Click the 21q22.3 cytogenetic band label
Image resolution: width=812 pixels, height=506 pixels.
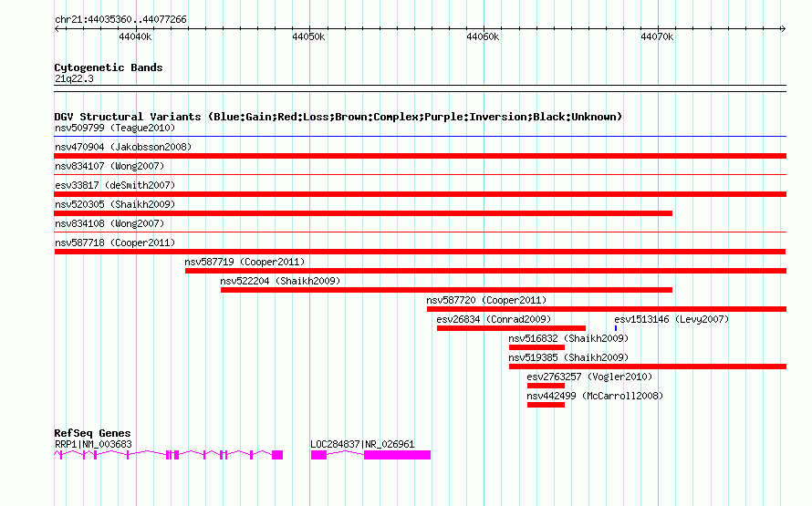pos(74,78)
